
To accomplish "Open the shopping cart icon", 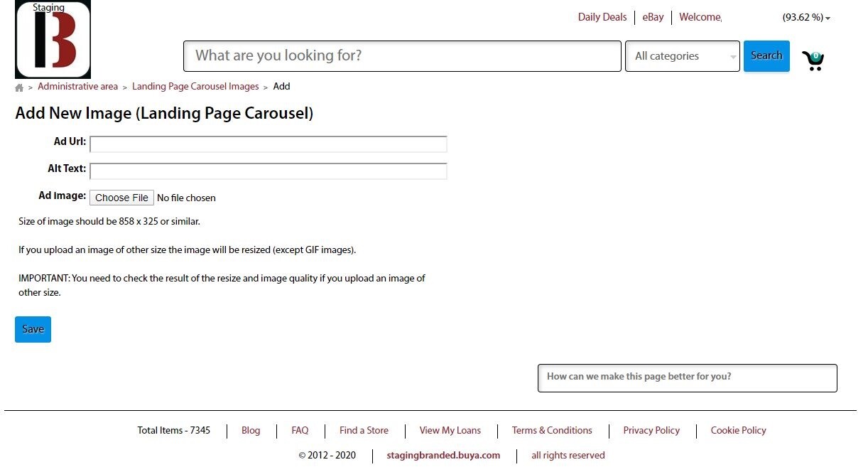I will 813,60.
